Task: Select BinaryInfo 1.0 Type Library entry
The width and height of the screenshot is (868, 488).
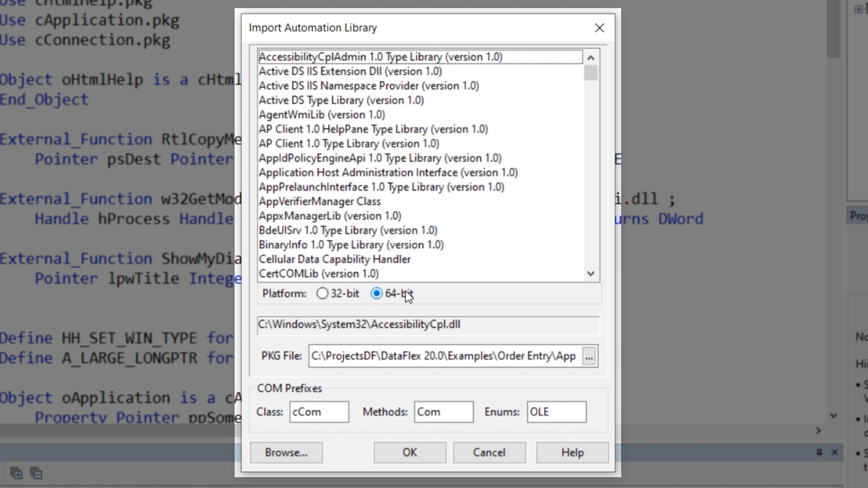Action: 351,245
